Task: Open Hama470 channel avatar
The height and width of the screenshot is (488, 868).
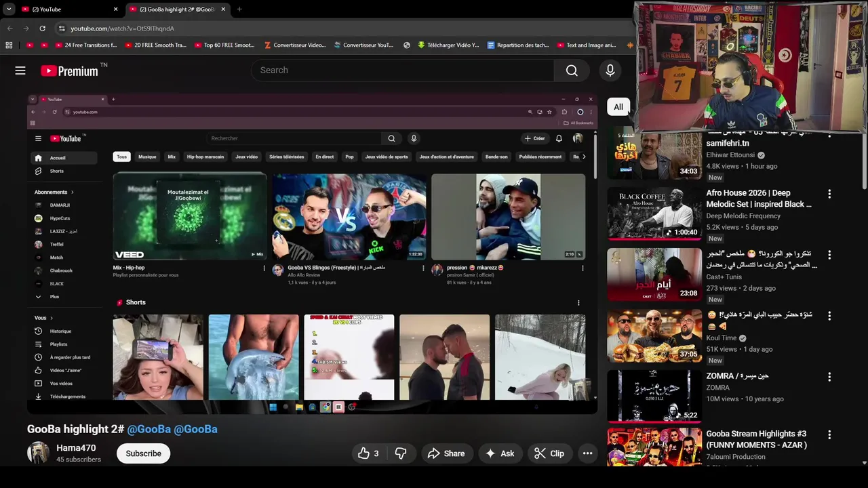Action: click(38, 453)
